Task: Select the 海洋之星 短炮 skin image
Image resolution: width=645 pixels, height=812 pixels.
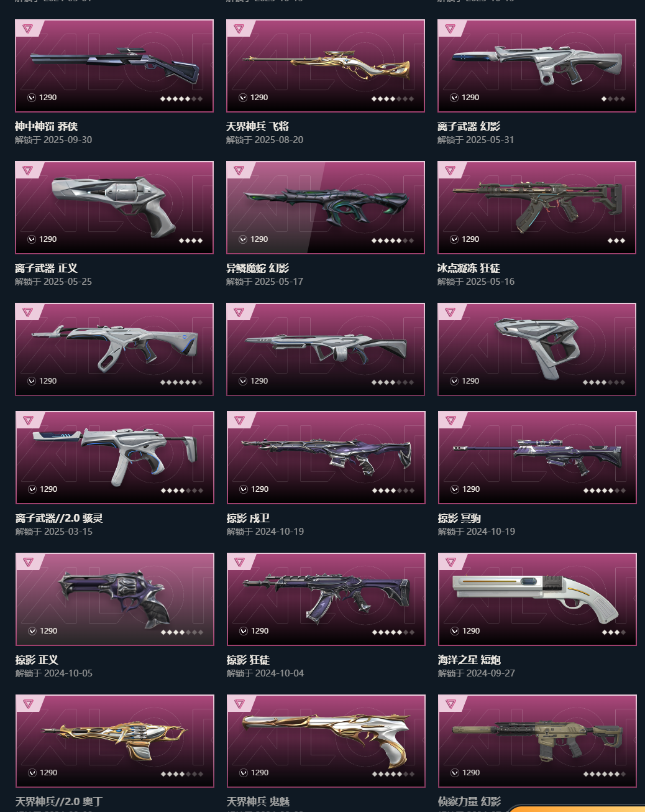Action: (537, 599)
